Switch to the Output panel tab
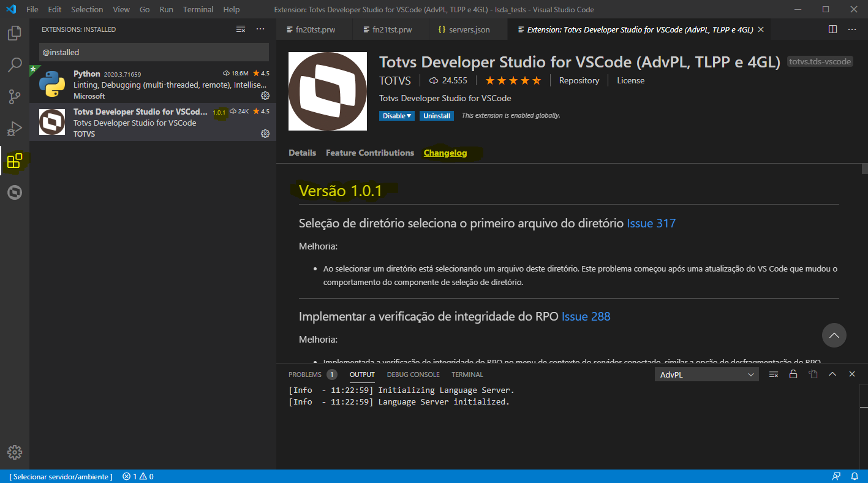The height and width of the screenshot is (483, 868). coord(362,375)
